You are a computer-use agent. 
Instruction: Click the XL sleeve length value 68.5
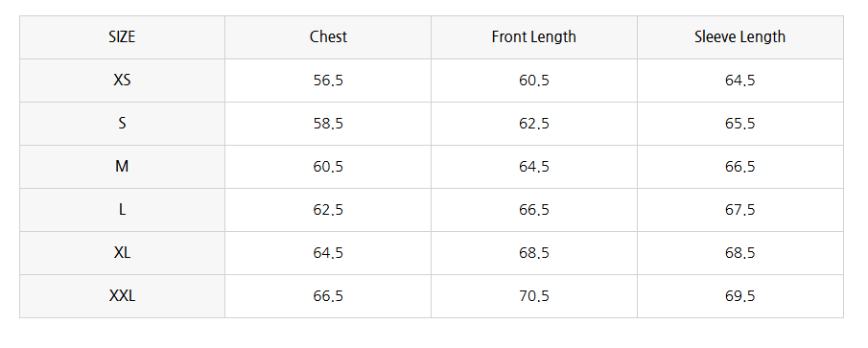click(740, 253)
